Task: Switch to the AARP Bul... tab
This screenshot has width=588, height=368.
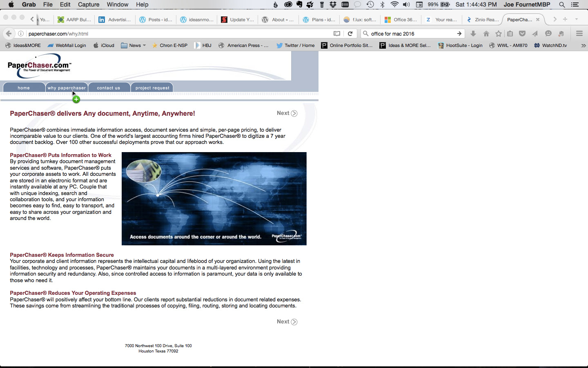Action: [74, 19]
